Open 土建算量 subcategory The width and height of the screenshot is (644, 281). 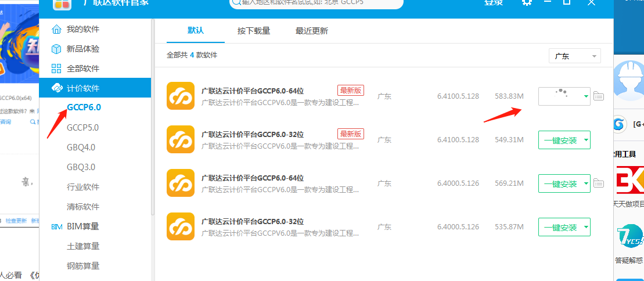pos(83,246)
